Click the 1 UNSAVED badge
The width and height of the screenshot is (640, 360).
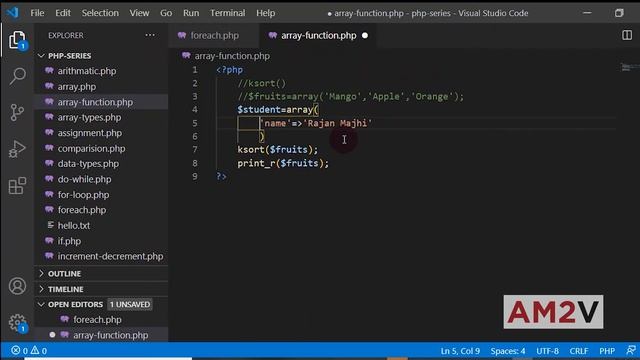130,304
